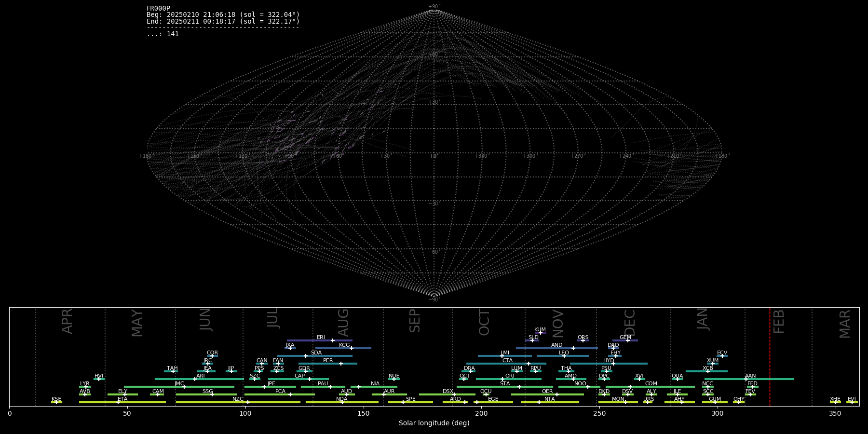This screenshot has width=868, height=434.
Task: Select the Beg: 20250210 21:06:18 line
Action: [223, 15]
